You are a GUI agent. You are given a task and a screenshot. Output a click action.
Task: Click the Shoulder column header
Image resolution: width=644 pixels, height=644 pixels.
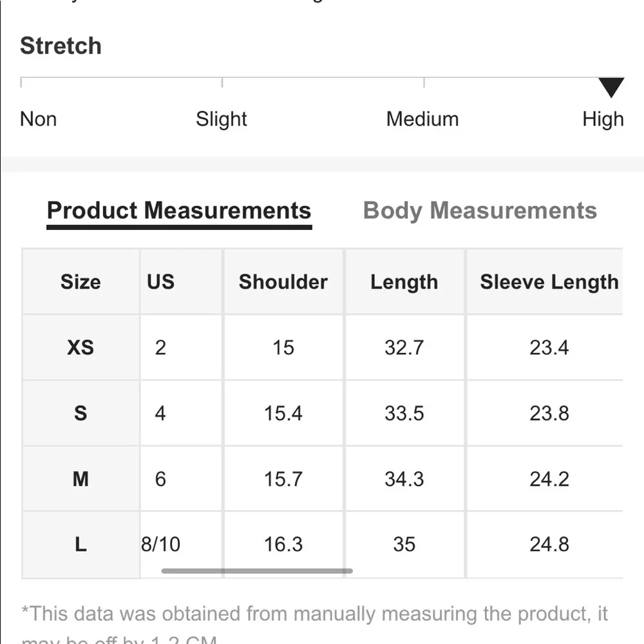(x=283, y=282)
